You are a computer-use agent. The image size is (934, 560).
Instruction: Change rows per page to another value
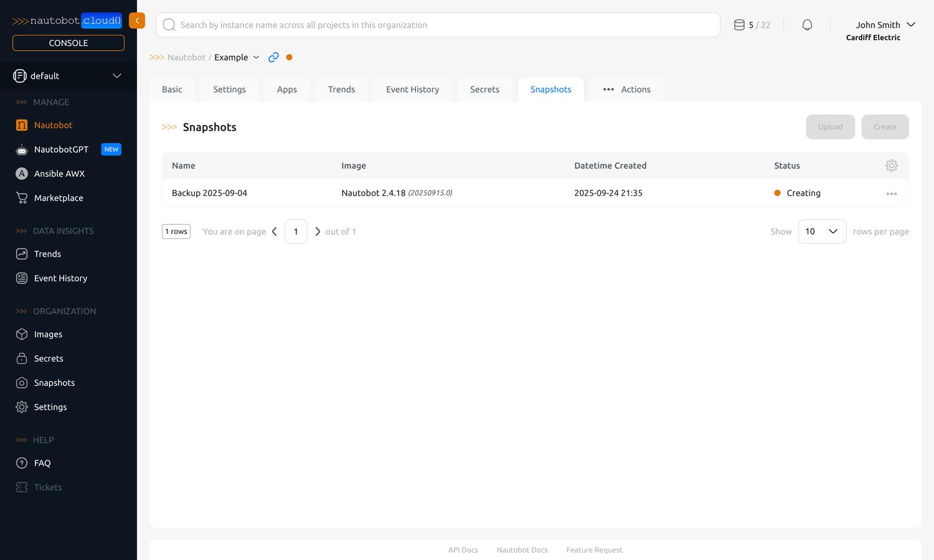(822, 231)
